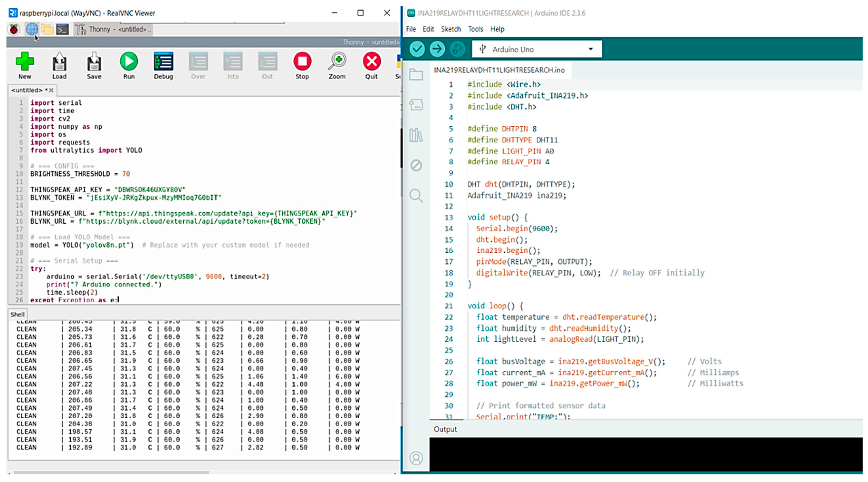Click the Shell horizontal scrollbar
The width and height of the screenshot is (868, 482).
click(111, 472)
